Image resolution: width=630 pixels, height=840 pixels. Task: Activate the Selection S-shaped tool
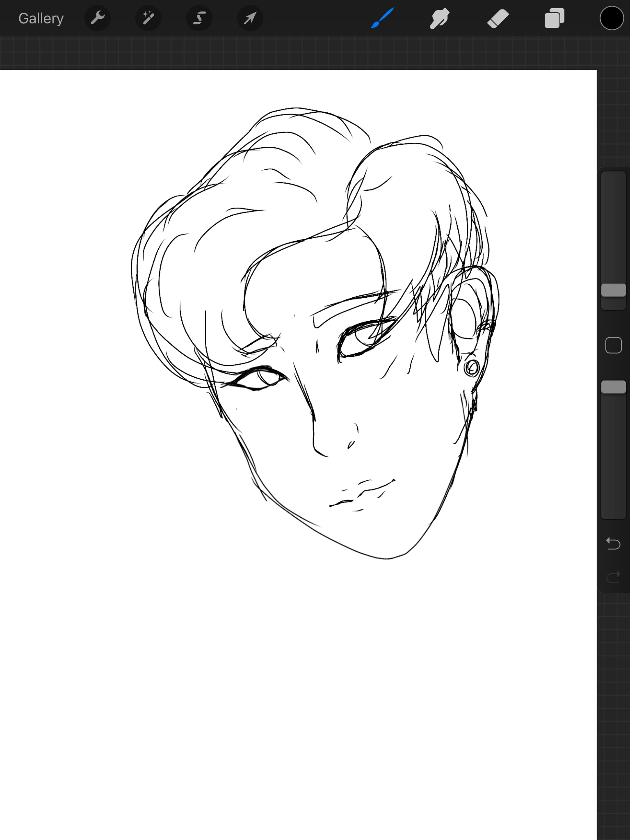199,18
